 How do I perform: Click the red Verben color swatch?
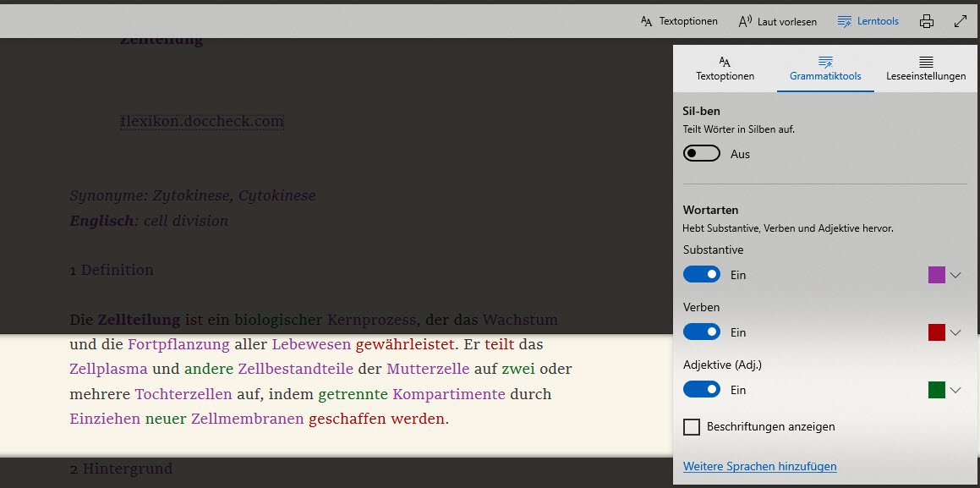pos(936,332)
